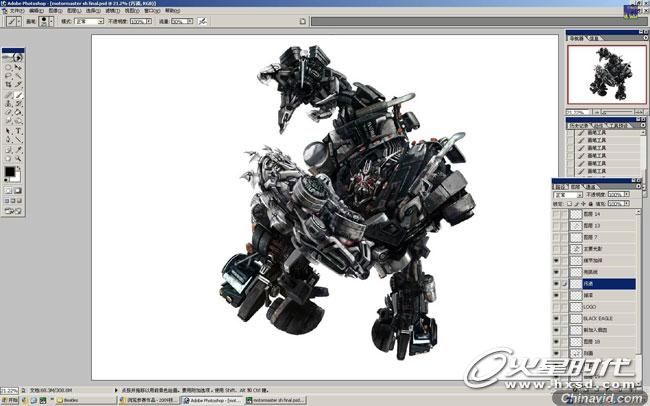The image size is (650, 406).
Task: Hide the selected 污渍 layer
Action: [x=556, y=284]
